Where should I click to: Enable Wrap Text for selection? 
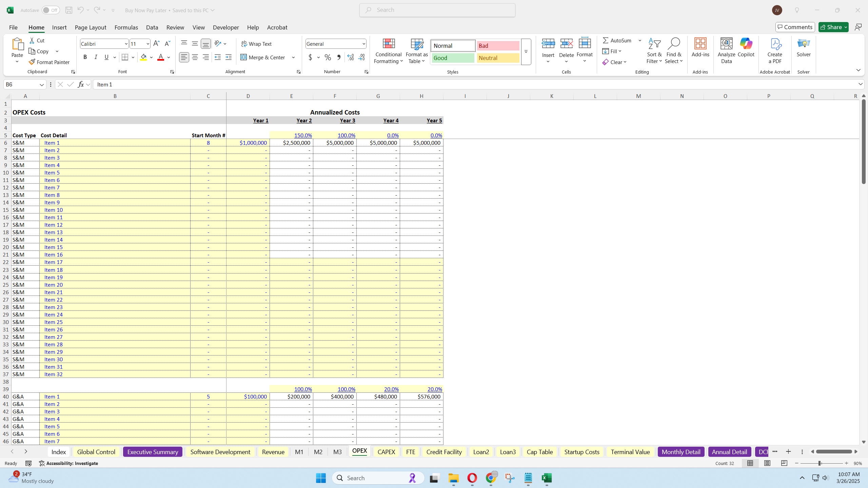256,43
